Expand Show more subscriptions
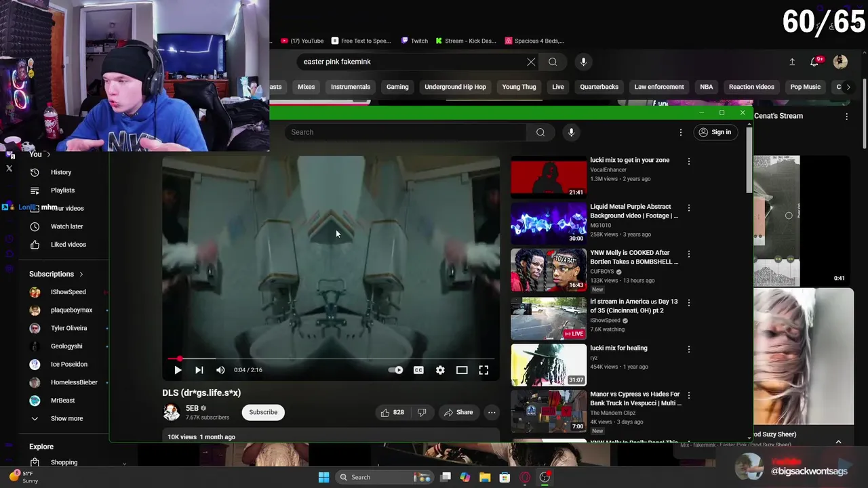 pos(66,419)
